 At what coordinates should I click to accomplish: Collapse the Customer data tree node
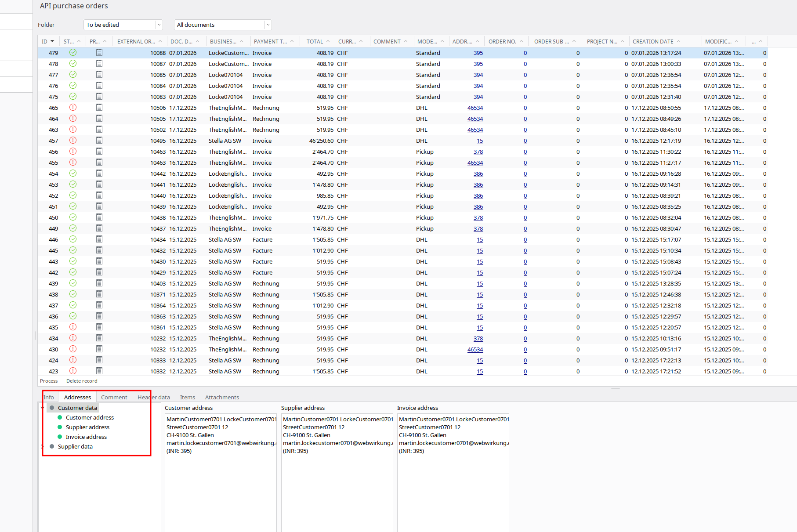(x=43, y=408)
